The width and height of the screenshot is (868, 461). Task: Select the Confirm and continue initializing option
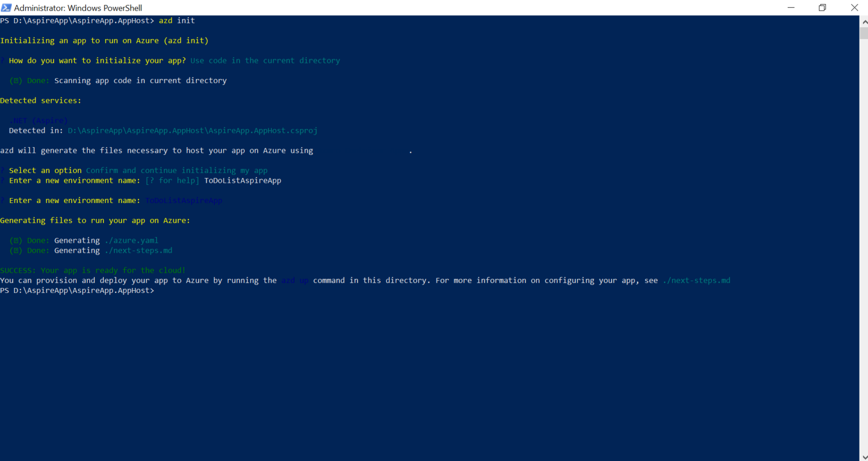(x=177, y=170)
